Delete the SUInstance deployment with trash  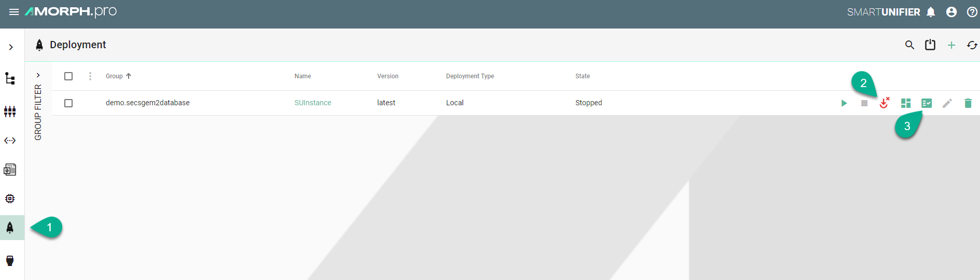click(968, 103)
